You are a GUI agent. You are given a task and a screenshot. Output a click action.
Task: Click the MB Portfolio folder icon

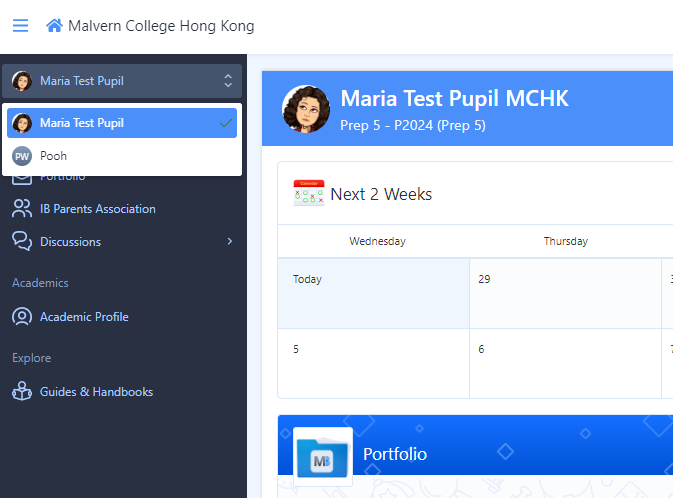click(323, 457)
